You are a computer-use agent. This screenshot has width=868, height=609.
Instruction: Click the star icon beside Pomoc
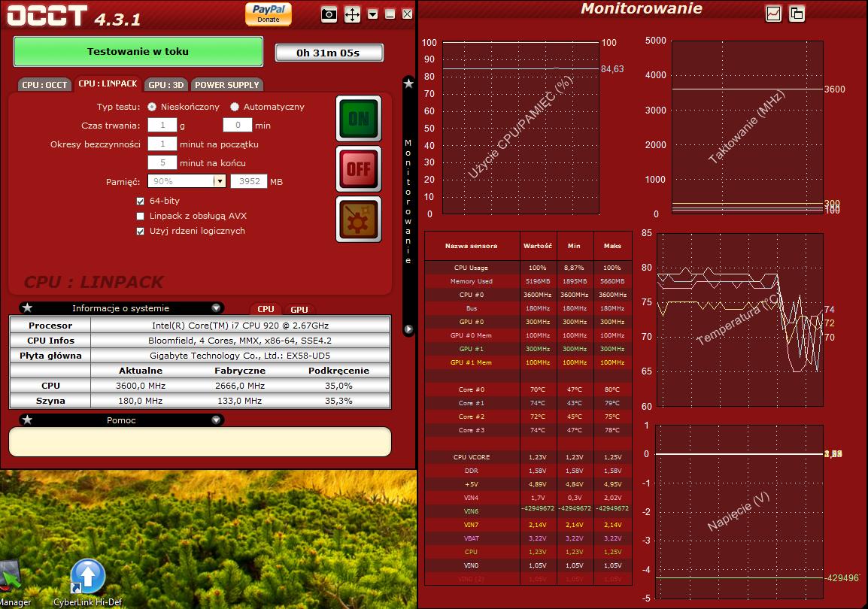[x=28, y=420]
